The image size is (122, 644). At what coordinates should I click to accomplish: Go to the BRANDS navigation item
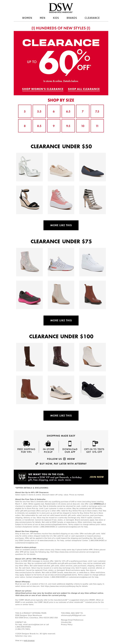click(72, 18)
